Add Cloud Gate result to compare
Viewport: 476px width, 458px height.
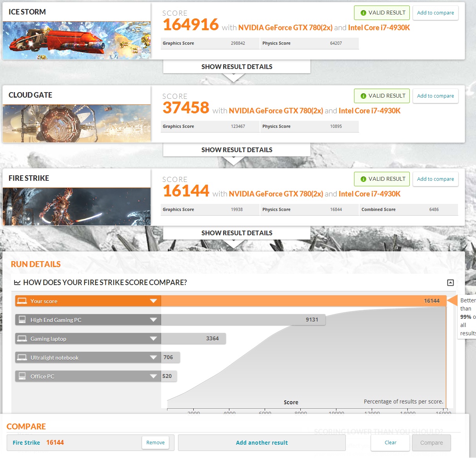click(x=435, y=96)
